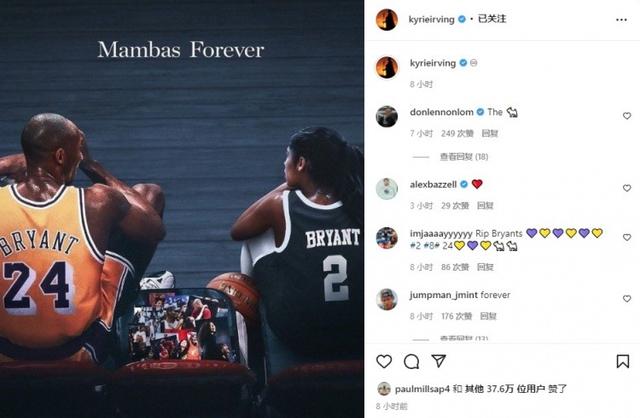
Task: Toggle the following (已关注) status button
Action: pos(492,19)
